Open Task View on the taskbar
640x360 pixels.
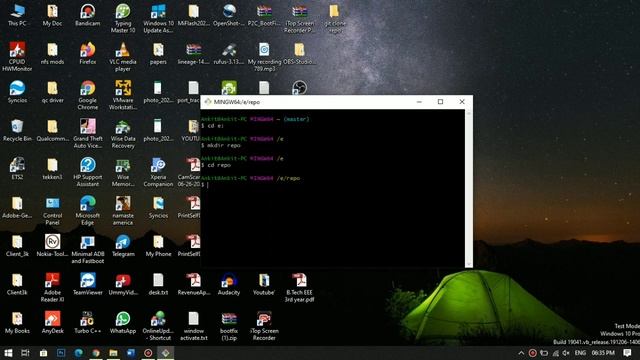(25, 353)
